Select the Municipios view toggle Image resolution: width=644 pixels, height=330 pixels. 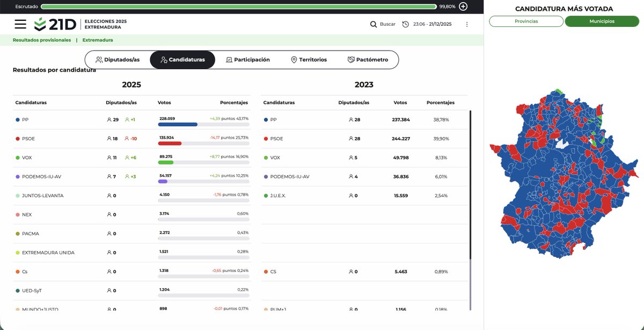point(603,20)
